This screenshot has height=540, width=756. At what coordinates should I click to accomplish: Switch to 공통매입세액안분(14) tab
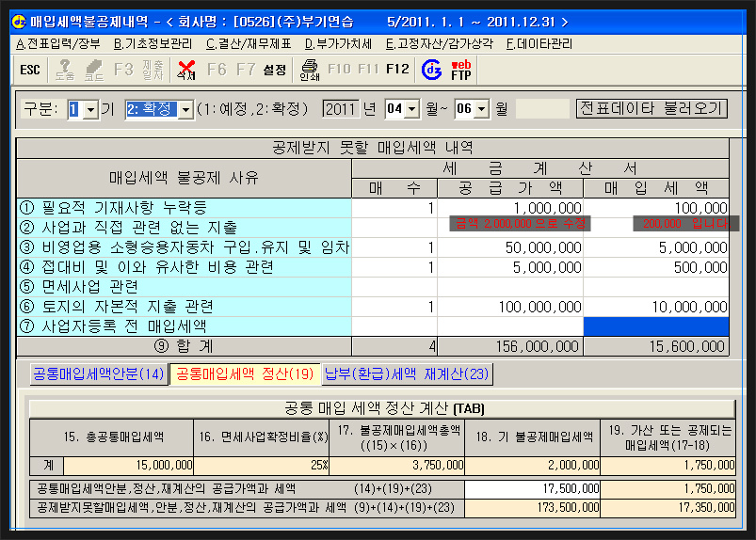(x=99, y=374)
